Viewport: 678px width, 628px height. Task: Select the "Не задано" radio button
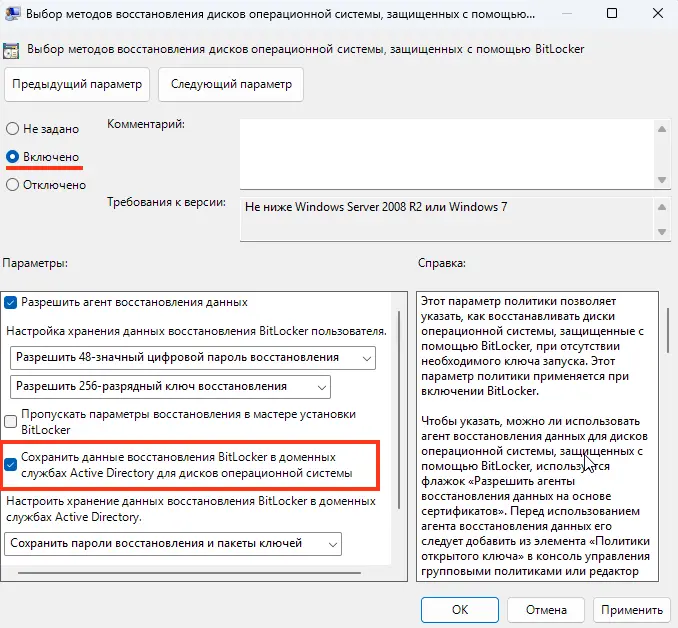[x=12, y=129]
